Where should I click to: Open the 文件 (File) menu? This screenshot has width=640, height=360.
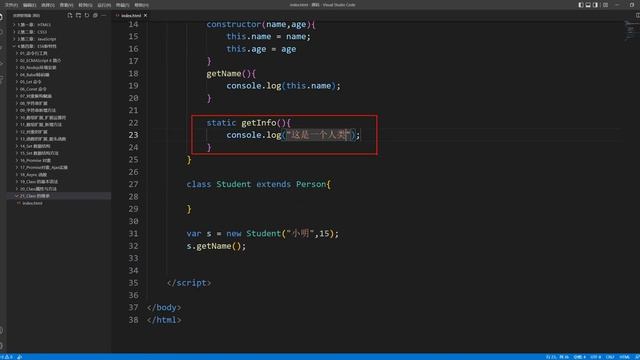click(x=11, y=5)
